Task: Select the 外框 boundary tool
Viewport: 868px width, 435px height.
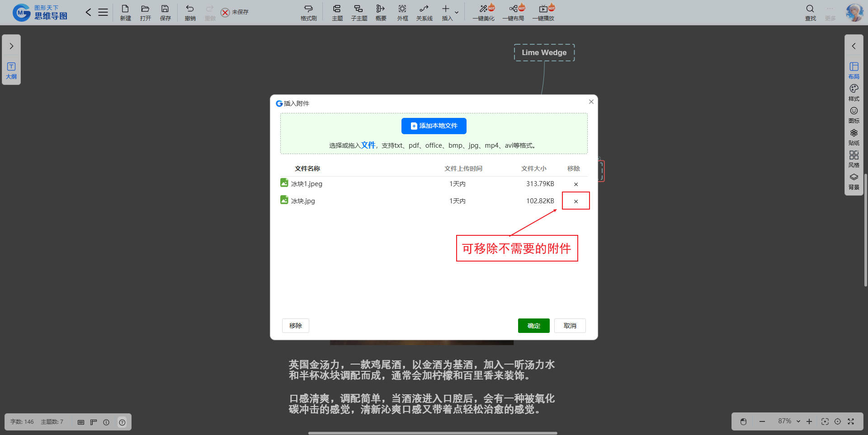Action: tap(402, 12)
